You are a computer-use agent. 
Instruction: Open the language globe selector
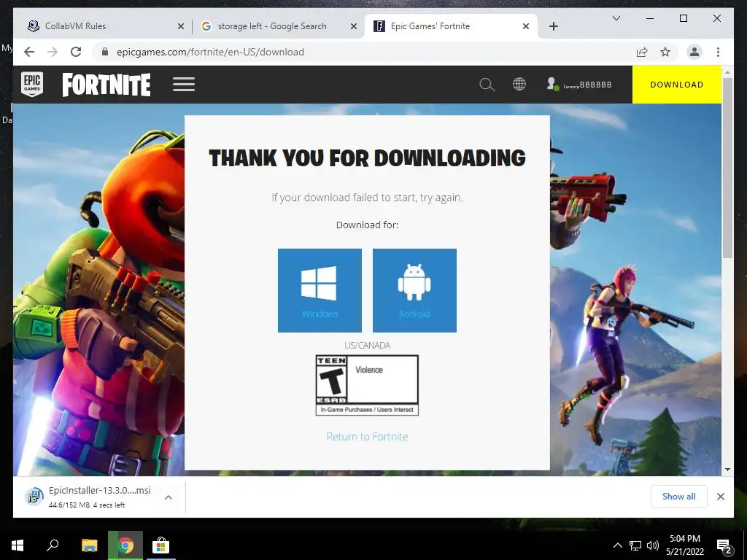519,85
